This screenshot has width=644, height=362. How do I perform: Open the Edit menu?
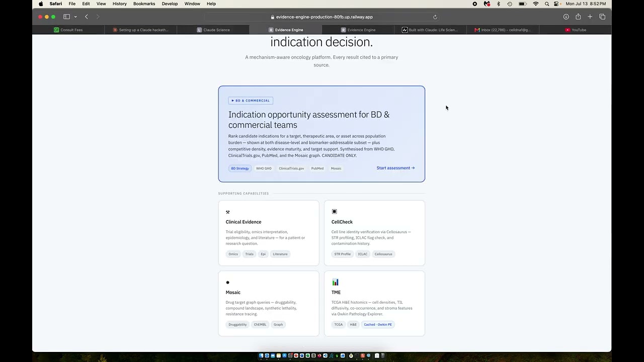coord(86,4)
